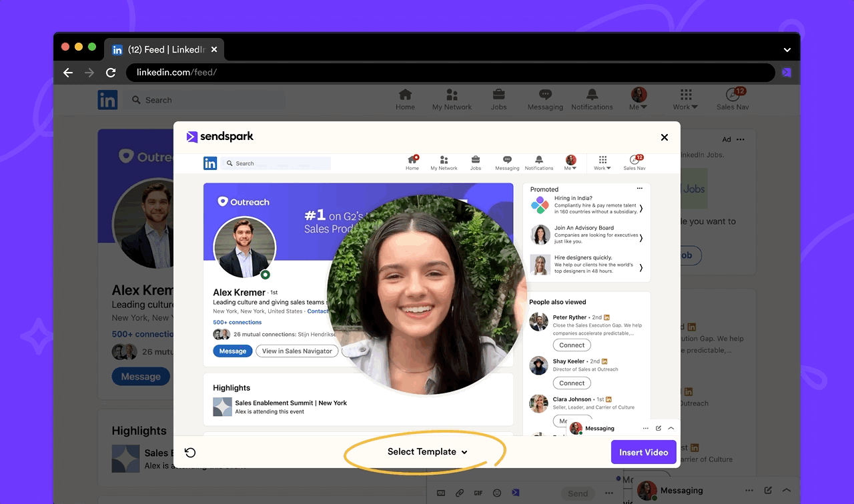Screen dimensions: 854x504
Task: Click the 500+ connections link in the preview
Action: [237, 323]
